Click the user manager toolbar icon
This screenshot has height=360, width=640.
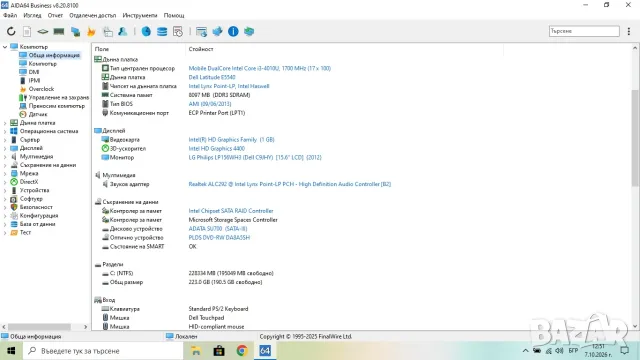pos(123,31)
